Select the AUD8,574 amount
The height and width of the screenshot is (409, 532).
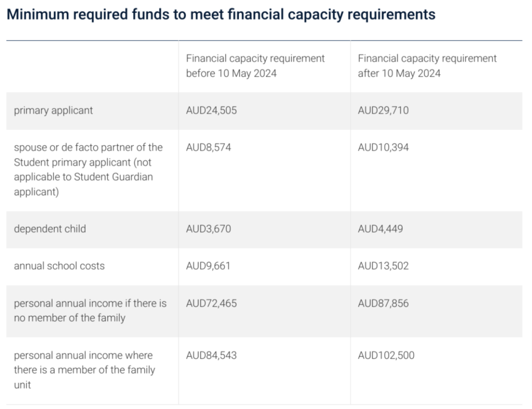coord(208,148)
